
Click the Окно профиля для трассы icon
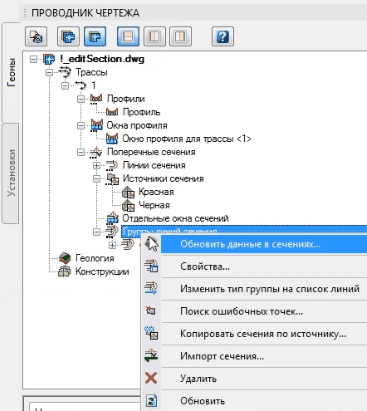(112, 139)
